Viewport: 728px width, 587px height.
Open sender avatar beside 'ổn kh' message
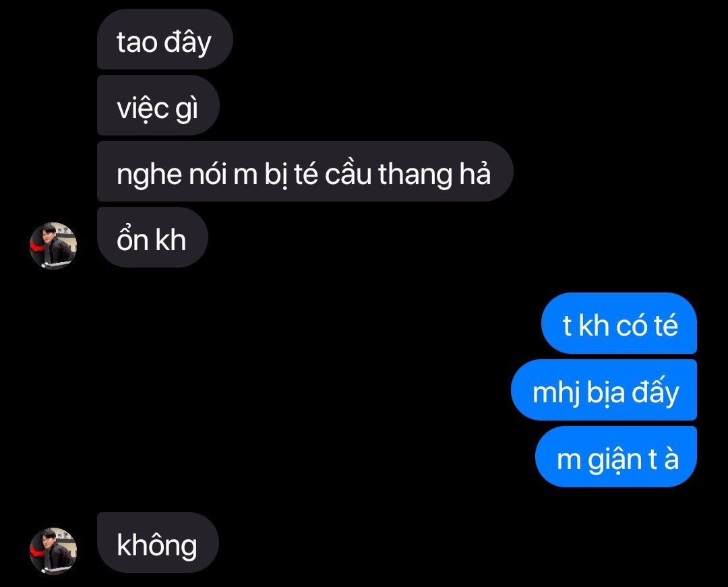53,246
